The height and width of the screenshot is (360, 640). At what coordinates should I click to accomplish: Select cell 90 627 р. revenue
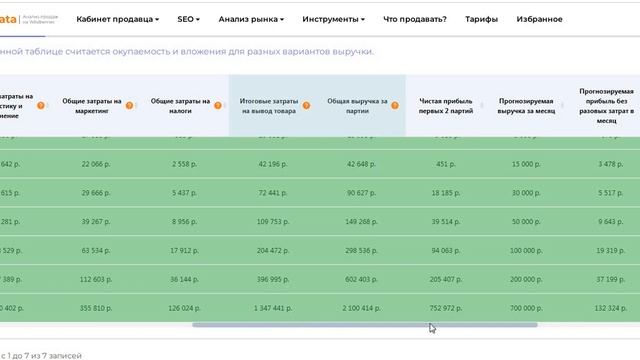pos(361,193)
